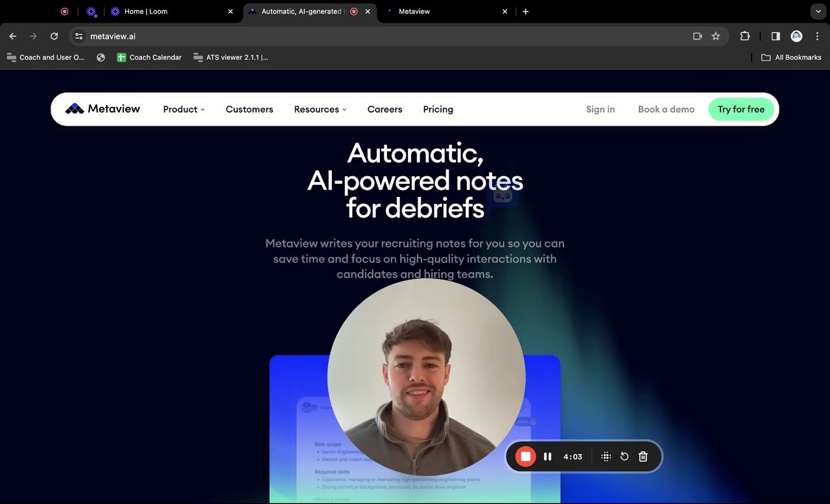Click the Metaview logo
Image resolution: width=830 pixels, height=504 pixels.
(103, 109)
